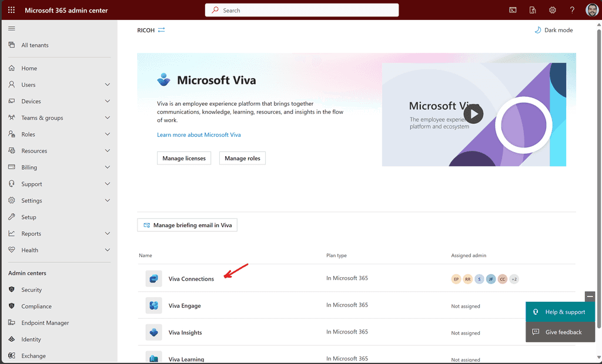
Task: Open Viva Engage from the list
Action: (185, 306)
